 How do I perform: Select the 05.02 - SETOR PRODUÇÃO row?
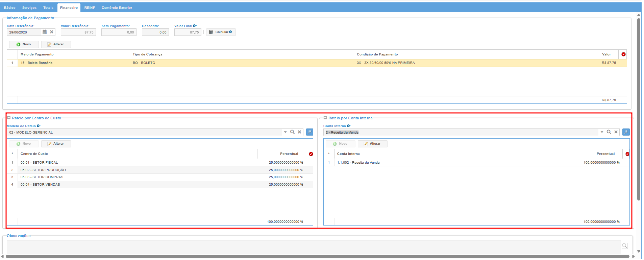coord(160,170)
